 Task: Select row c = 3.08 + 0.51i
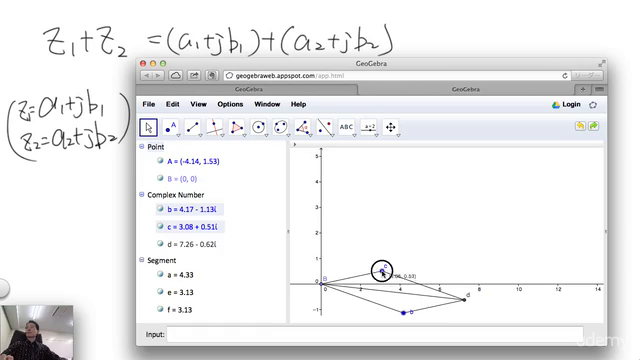point(192,227)
